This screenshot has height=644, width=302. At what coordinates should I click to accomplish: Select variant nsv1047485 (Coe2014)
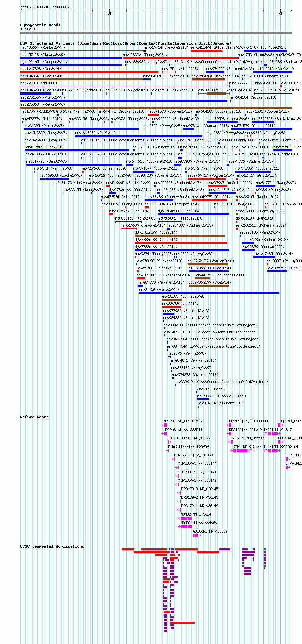(264, 257)
